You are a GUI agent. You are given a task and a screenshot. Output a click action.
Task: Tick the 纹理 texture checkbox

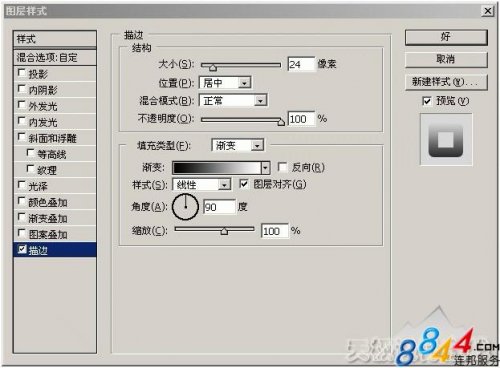(30, 169)
